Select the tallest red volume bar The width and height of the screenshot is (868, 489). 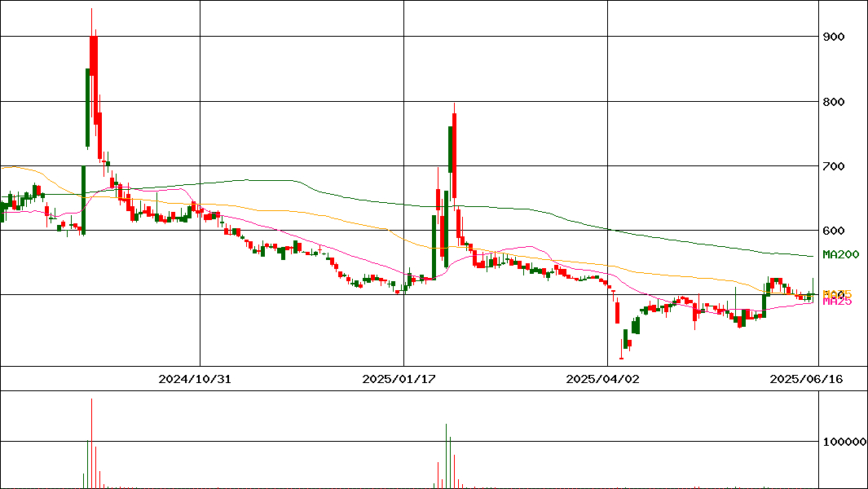coord(91,443)
